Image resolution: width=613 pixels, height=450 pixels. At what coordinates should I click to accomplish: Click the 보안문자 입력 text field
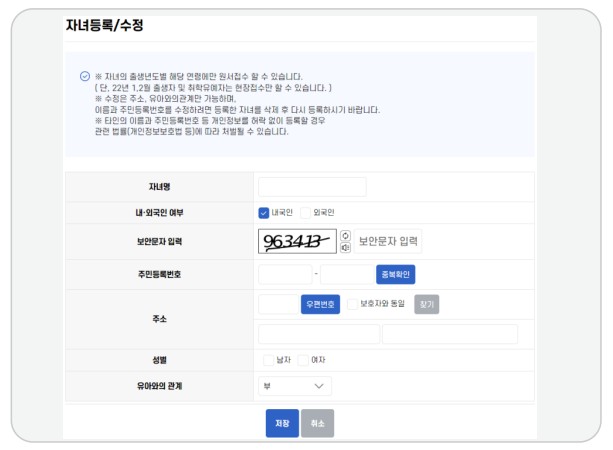[x=388, y=241]
